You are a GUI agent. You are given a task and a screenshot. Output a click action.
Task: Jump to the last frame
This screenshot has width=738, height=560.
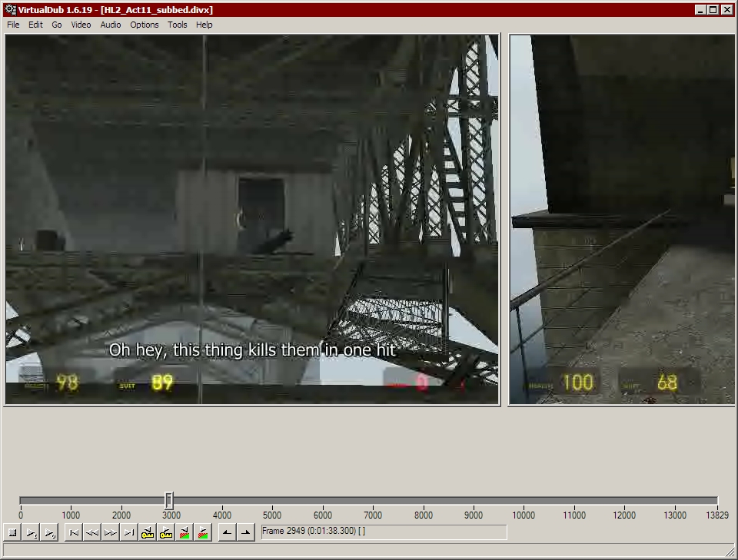tap(128, 532)
